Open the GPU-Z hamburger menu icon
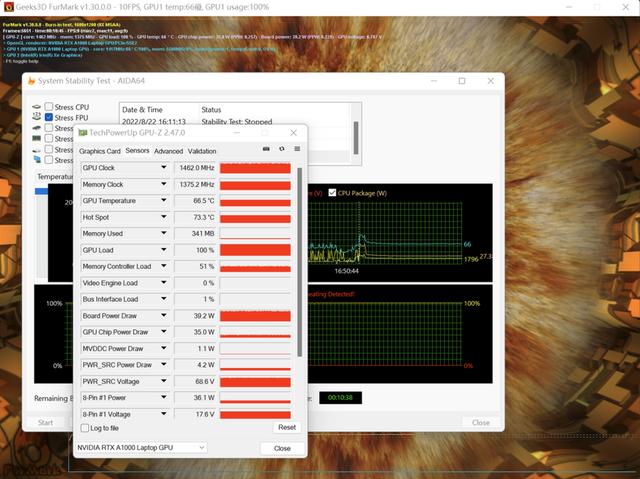This screenshot has width=640, height=479. [297, 149]
